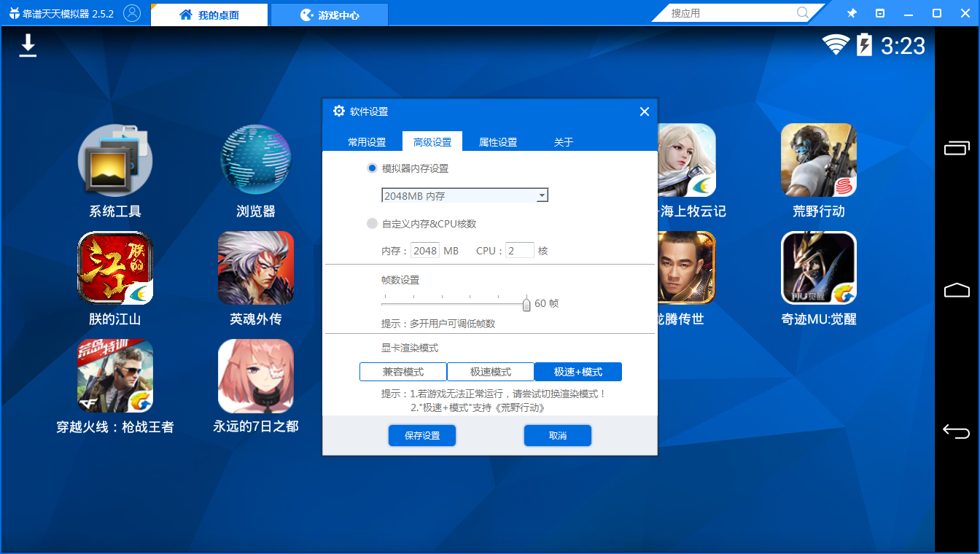Open the title bar dropdown menu icon
The height and width of the screenshot is (554, 980).
click(x=880, y=13)
